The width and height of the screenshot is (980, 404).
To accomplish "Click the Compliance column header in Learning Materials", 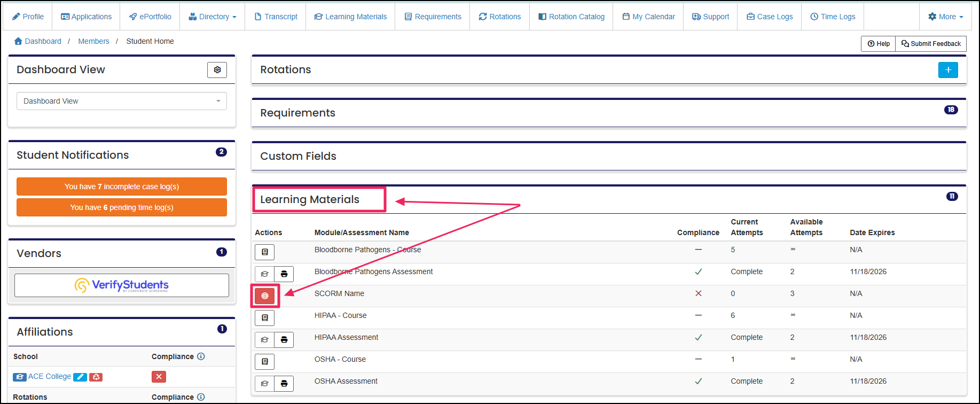I will [698, 232].
